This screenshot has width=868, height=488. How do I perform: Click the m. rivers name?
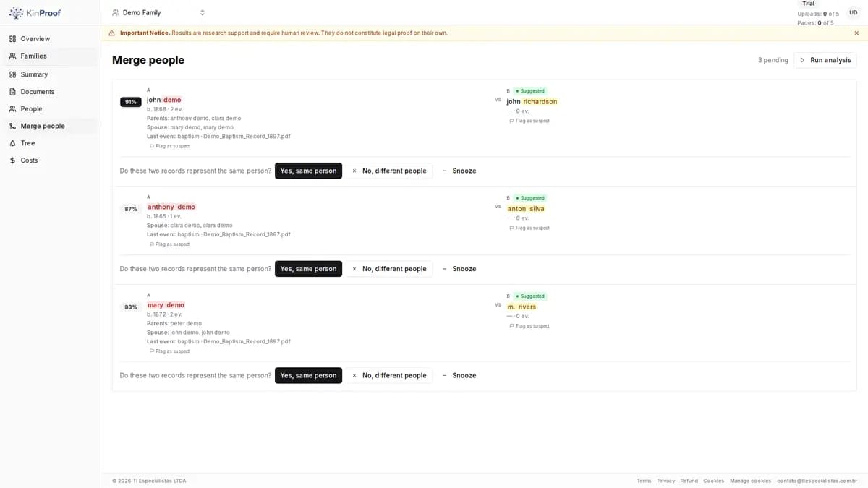522,307
